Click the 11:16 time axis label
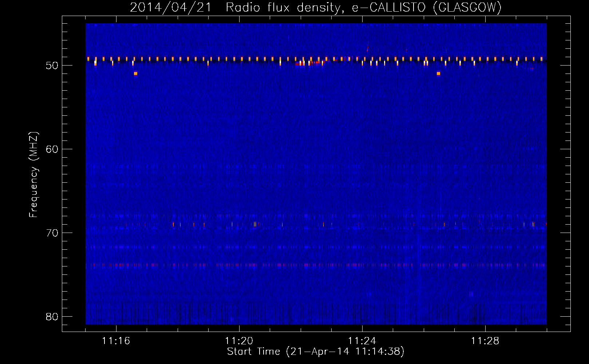Image resolution: width=589 pixels, height=364 pixels. point(116,341)
